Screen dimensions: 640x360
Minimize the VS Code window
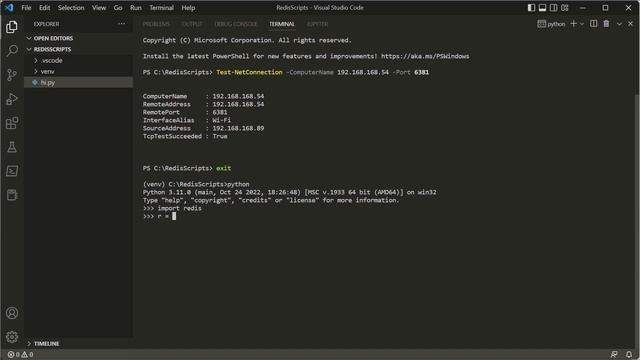point(582,8)
